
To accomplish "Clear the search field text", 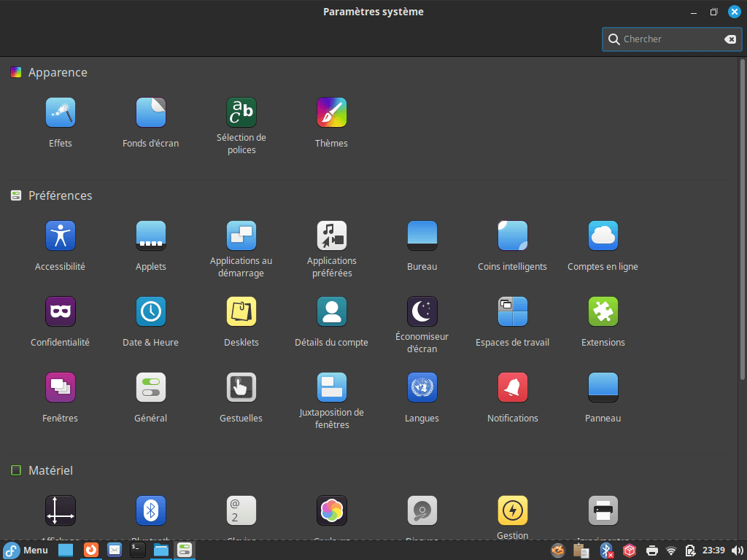I will click(729, 39).
